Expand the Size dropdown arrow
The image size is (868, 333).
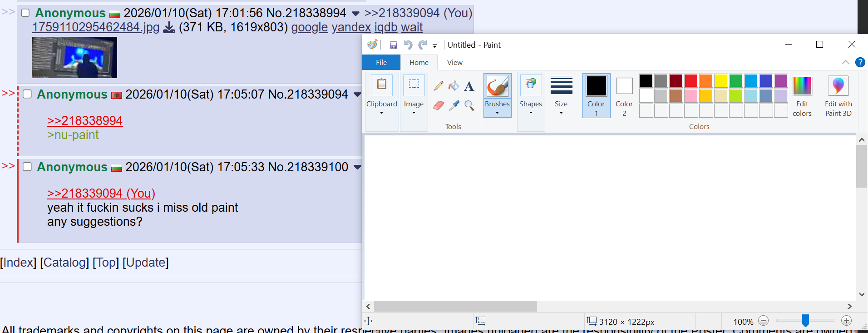coord(561,113)
